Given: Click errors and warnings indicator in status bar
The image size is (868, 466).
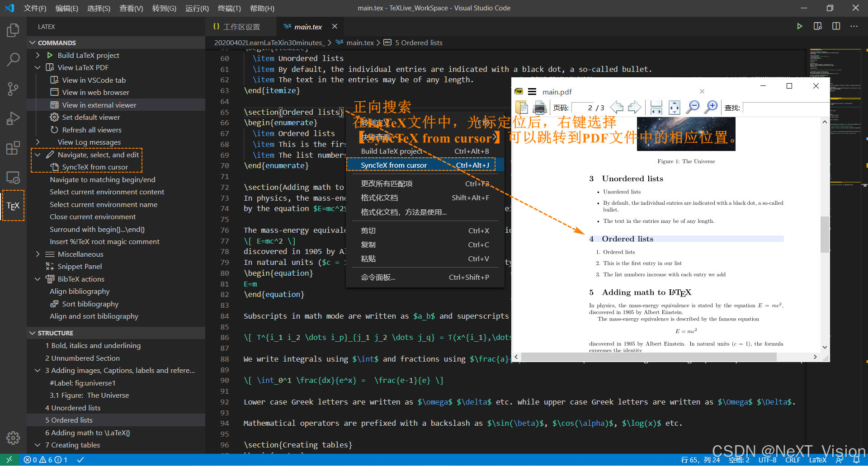Looking at the screenshot, I should click(45, 460).
